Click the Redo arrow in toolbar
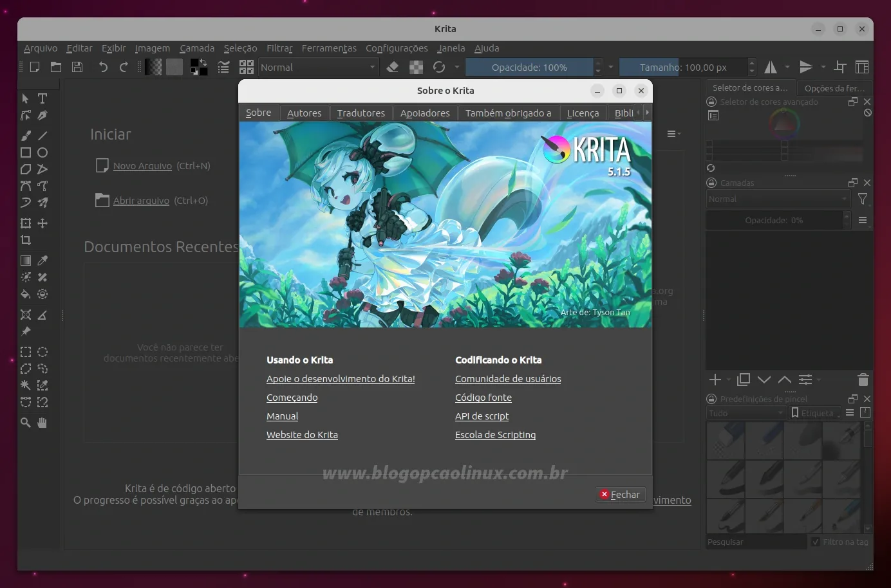This screenshot has width=891, height=588. pos(124,67)
